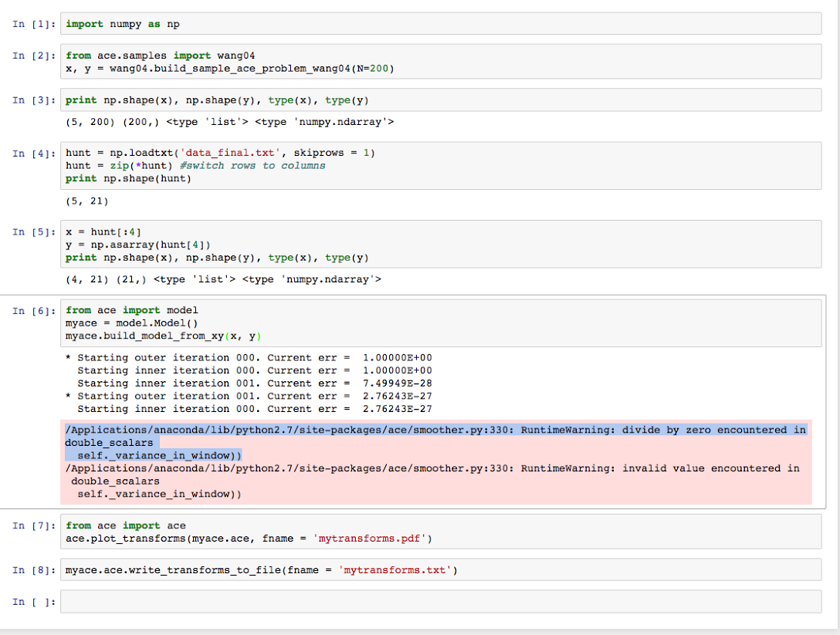The width and height of the screenshot is (840, 635).
Task: Click the line with err 7.49949E-28
Action: click(255, 383)
